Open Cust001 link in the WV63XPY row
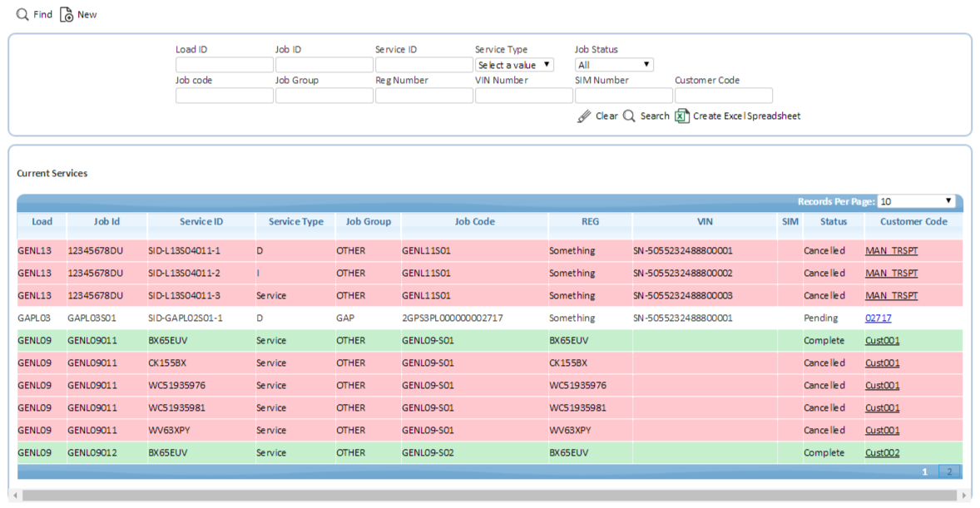 (883, 431)
